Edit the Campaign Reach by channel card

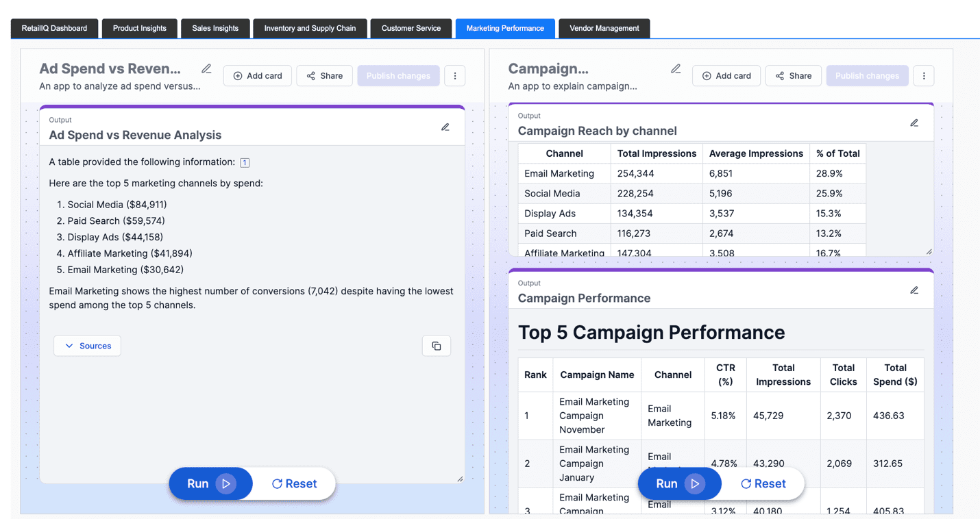tap(914, 123)
